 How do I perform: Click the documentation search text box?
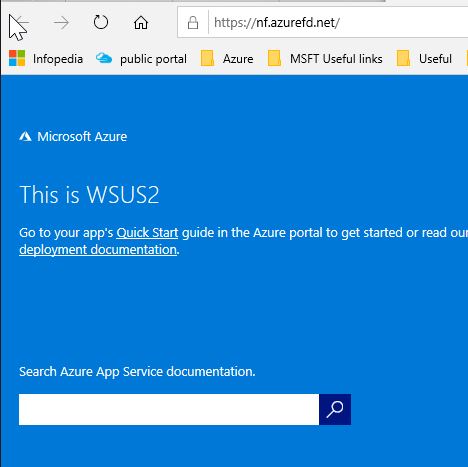(169, 409)
